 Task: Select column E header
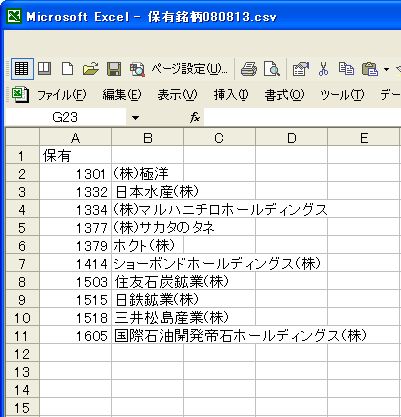(363, 137)
